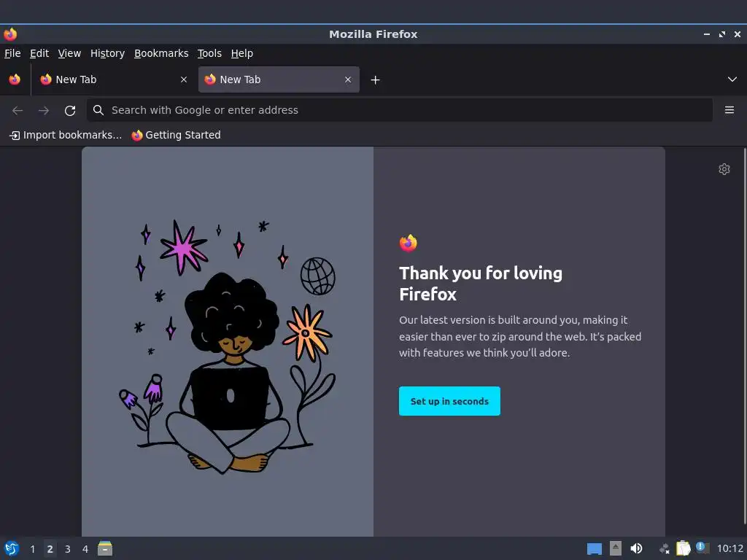Screen dimensions: 747x560
Task: Open the Getting Started bookmark
Action: tap(177, 135)
